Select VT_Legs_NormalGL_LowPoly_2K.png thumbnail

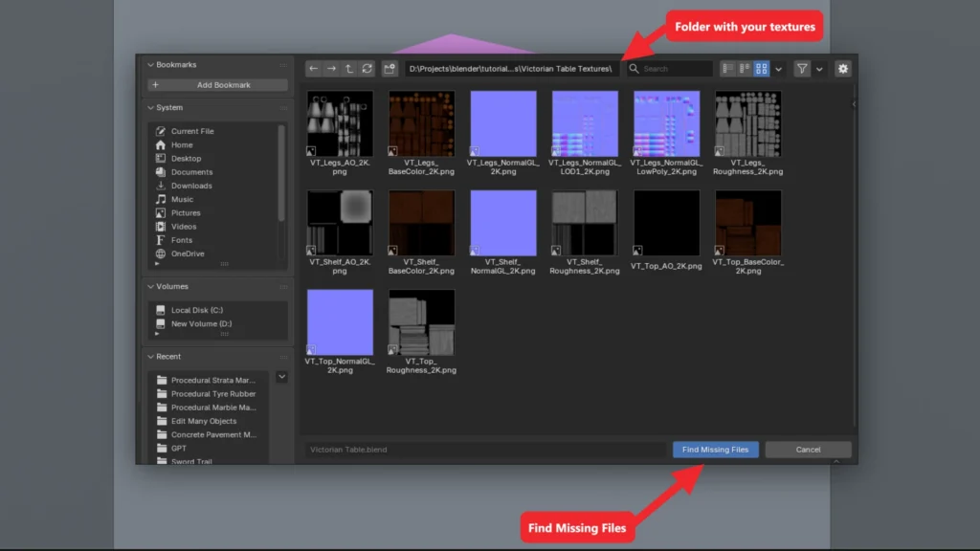tap(667, 123)
